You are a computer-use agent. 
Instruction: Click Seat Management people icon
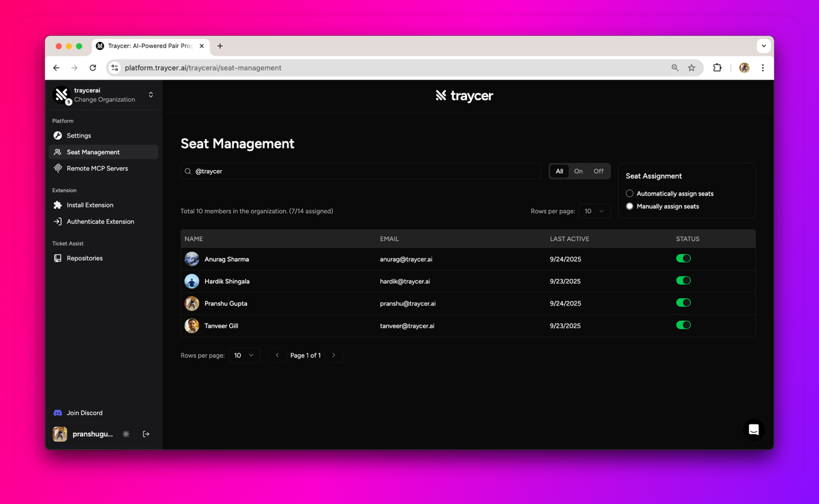(x=58, y=152)
